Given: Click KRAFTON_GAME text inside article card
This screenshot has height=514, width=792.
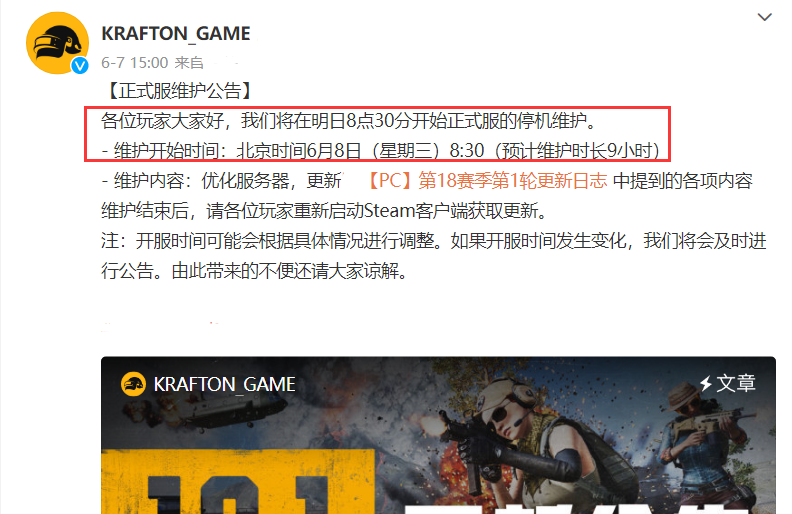Looking at the screenshot, I should pos(224,384).
